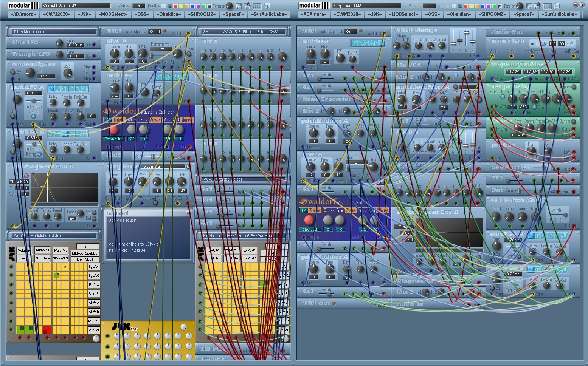588x366 pixels.
Task: Toggle the Chorus Bypass button
Action: [574, 122]
